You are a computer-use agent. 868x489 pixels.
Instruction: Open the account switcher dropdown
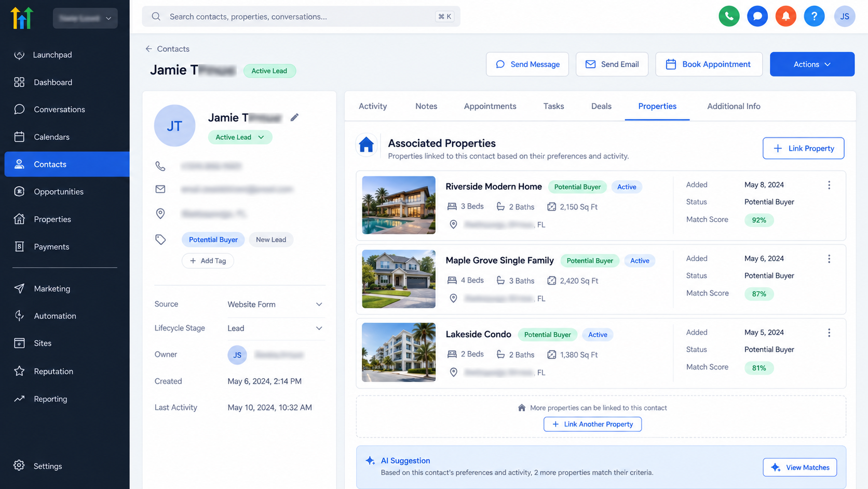85,18
